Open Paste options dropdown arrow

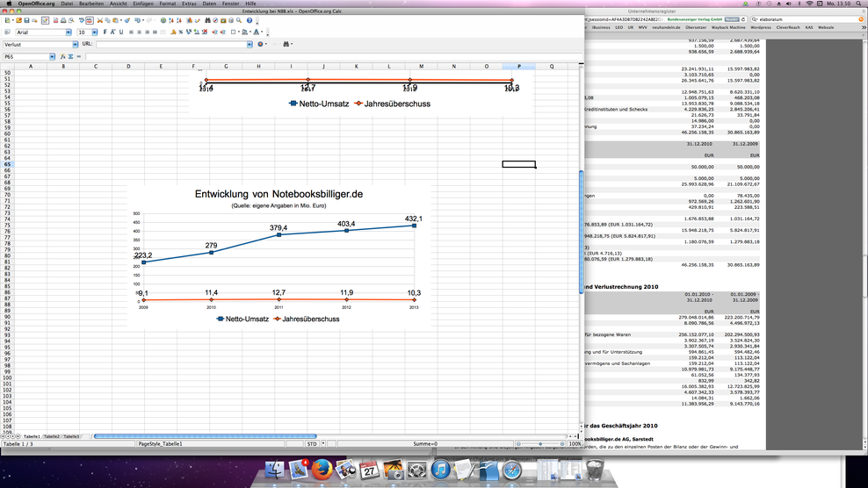coord(121,20)
